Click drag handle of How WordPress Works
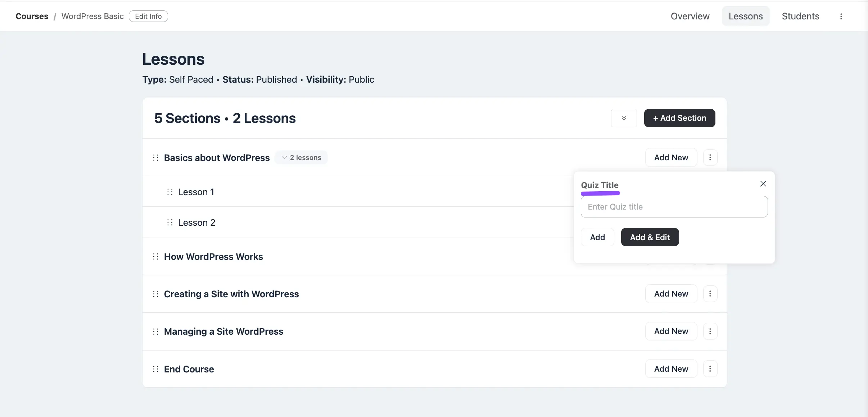868x417 pixels. (x=155, y=256)
